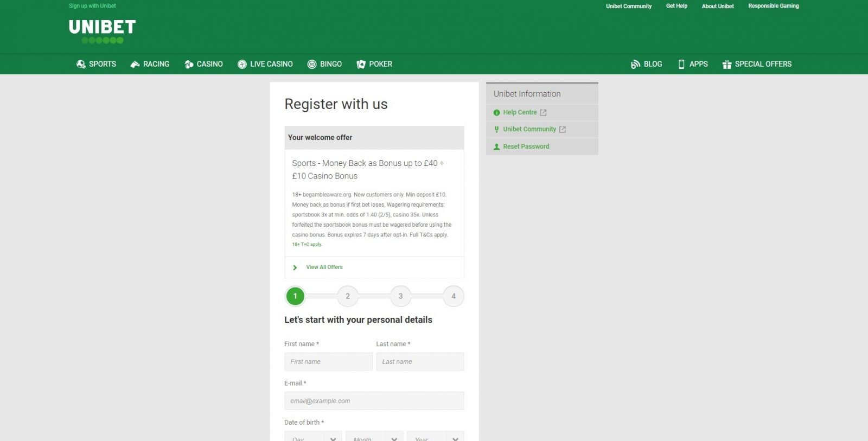This screenshot has width=868, height=441.
Task: Open the Day of birth dropdown
Action: point(313,437)
